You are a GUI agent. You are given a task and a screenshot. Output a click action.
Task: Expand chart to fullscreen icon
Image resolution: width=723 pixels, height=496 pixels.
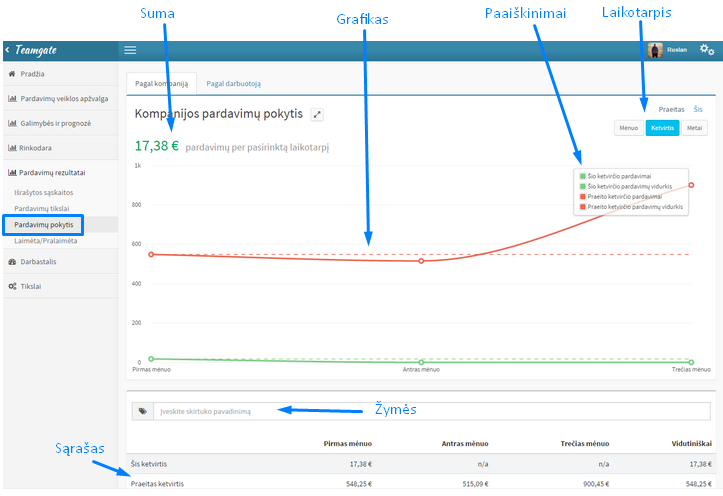(317, 114)
